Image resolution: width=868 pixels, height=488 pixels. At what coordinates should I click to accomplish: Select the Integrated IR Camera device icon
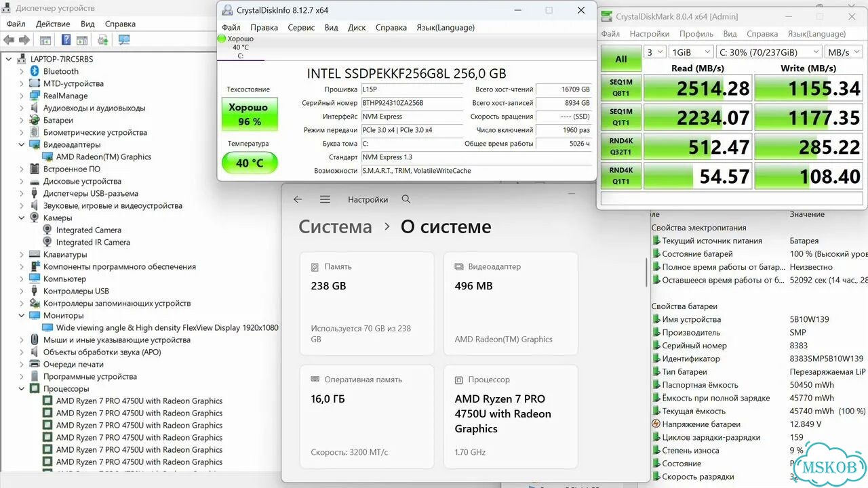(47, 242)
